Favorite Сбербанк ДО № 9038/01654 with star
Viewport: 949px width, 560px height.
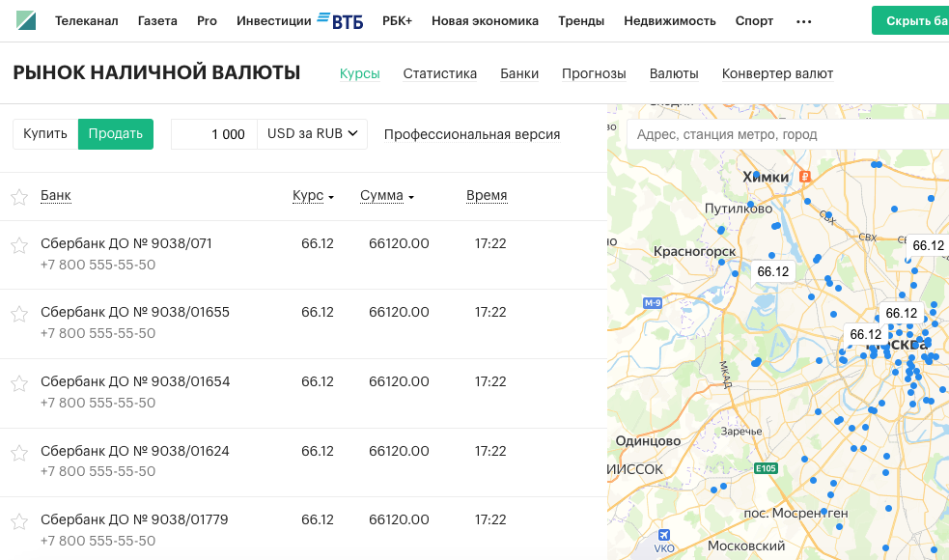[x=19, y=383]
